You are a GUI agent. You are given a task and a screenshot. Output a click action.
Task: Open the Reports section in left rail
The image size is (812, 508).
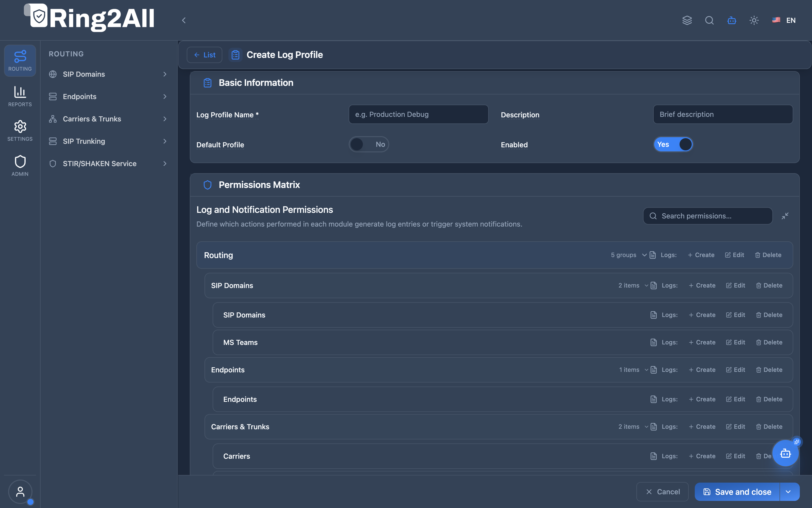point(20,96)
